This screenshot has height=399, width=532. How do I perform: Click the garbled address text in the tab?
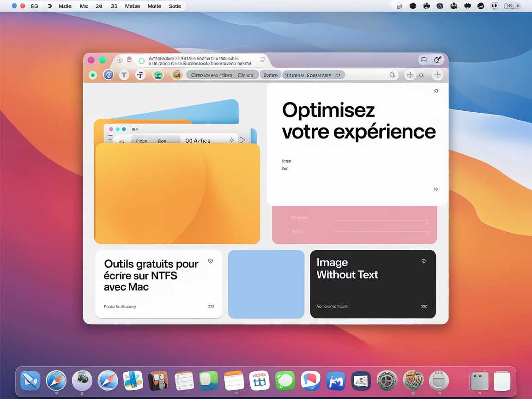click(200, 61)
